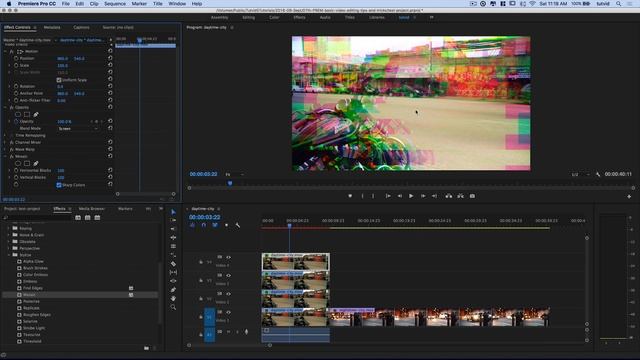Select the Zoom tool magnifier
The height and width of the screenshot is (360, 640).
pyautogui.click(x=173, y=307)
